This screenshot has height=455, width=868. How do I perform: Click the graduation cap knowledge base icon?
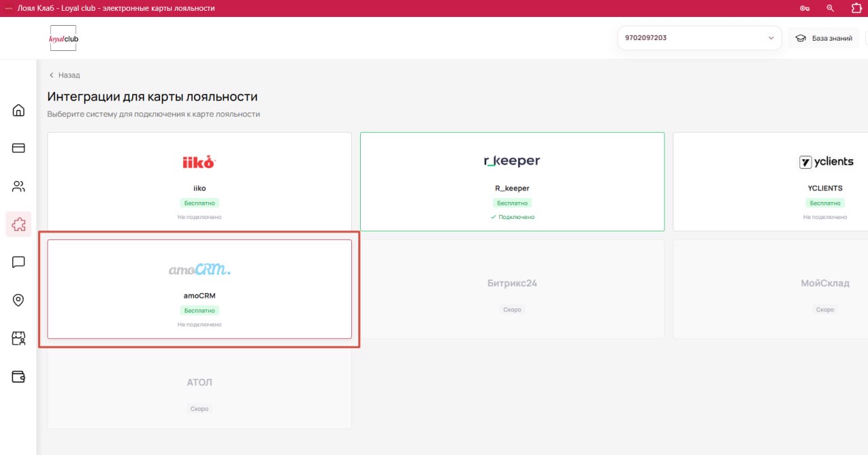(800, 38)
